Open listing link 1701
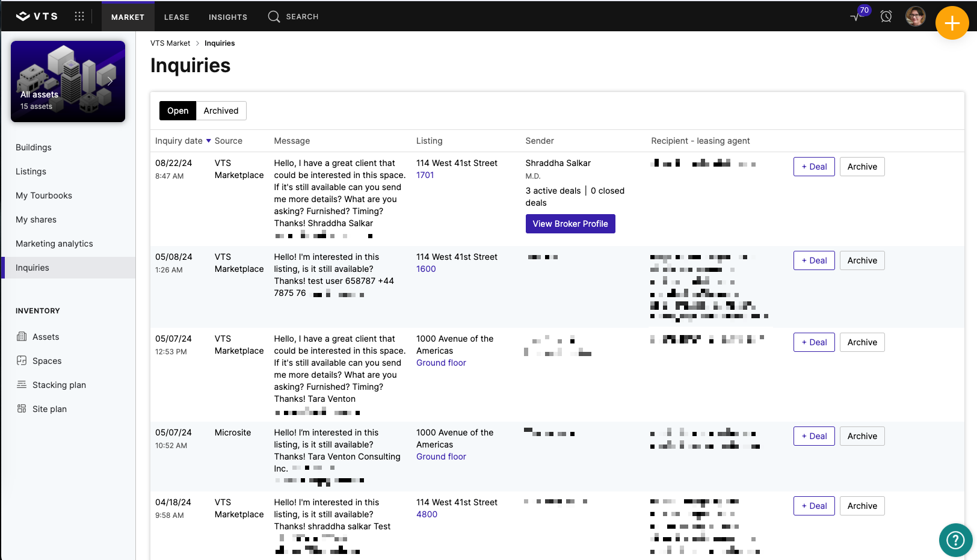 [425, 175]
